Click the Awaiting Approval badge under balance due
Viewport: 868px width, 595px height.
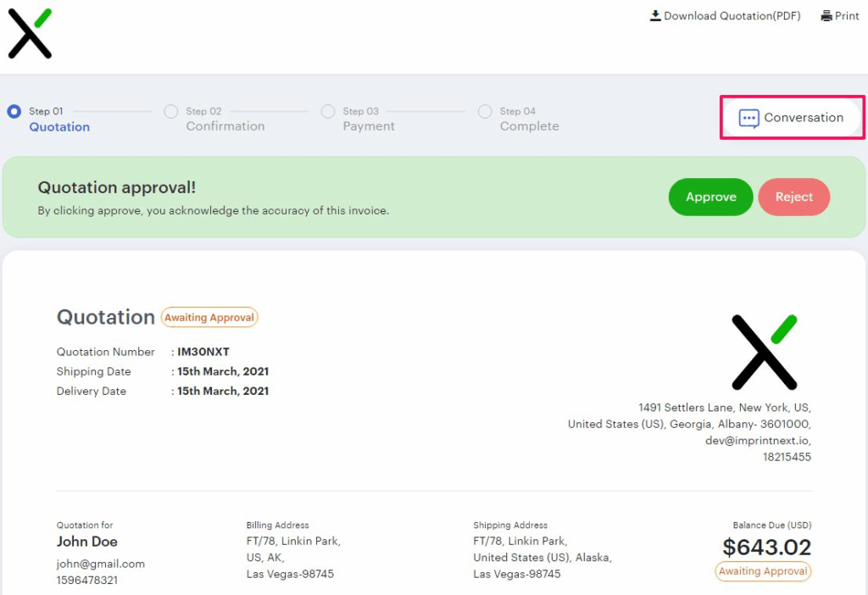(x=763, y=571)
